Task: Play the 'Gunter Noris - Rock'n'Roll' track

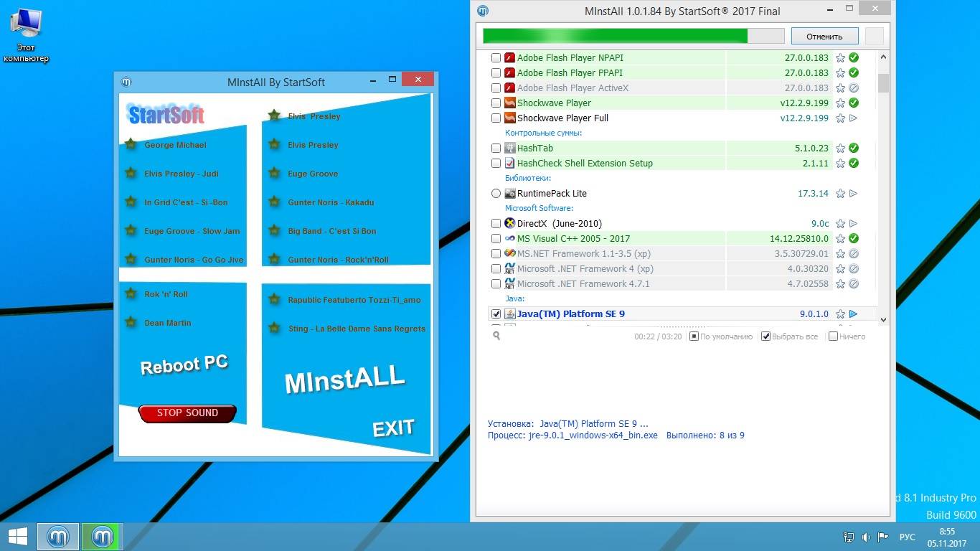Action: coord(338,259)
